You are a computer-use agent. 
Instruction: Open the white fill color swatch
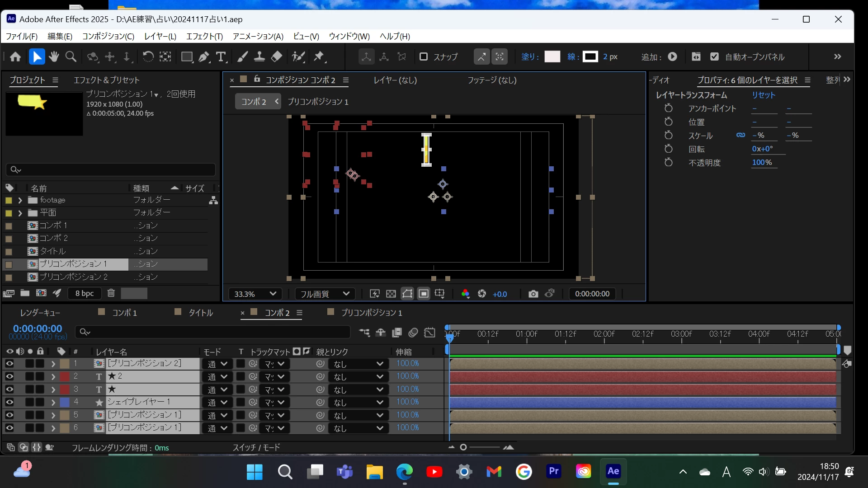(x=552, y=57)
